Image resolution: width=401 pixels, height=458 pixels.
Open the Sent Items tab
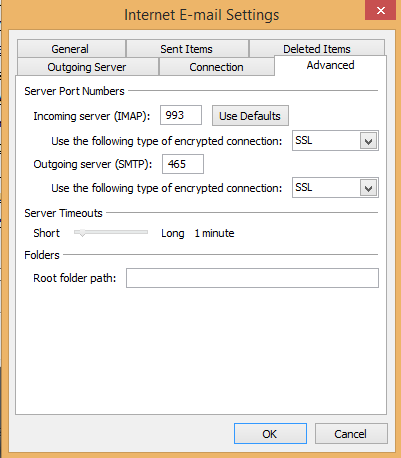(187, 49)
